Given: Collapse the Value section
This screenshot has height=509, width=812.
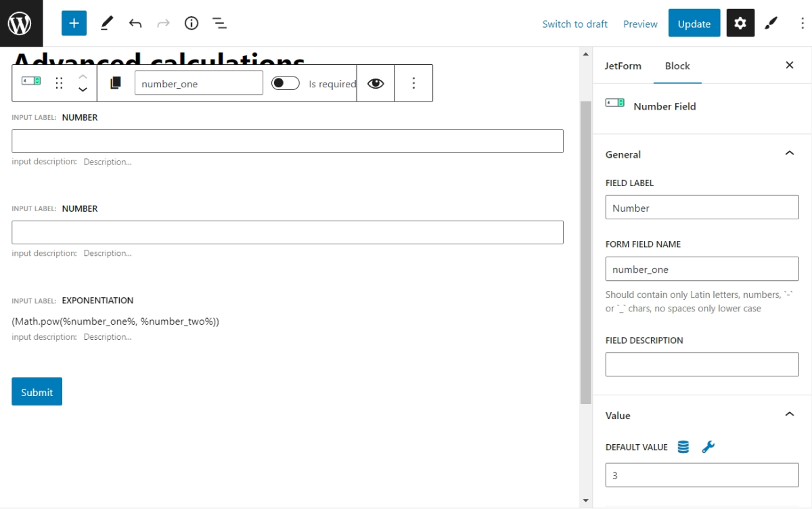Looking at the screenshot, I should [789, 415].
